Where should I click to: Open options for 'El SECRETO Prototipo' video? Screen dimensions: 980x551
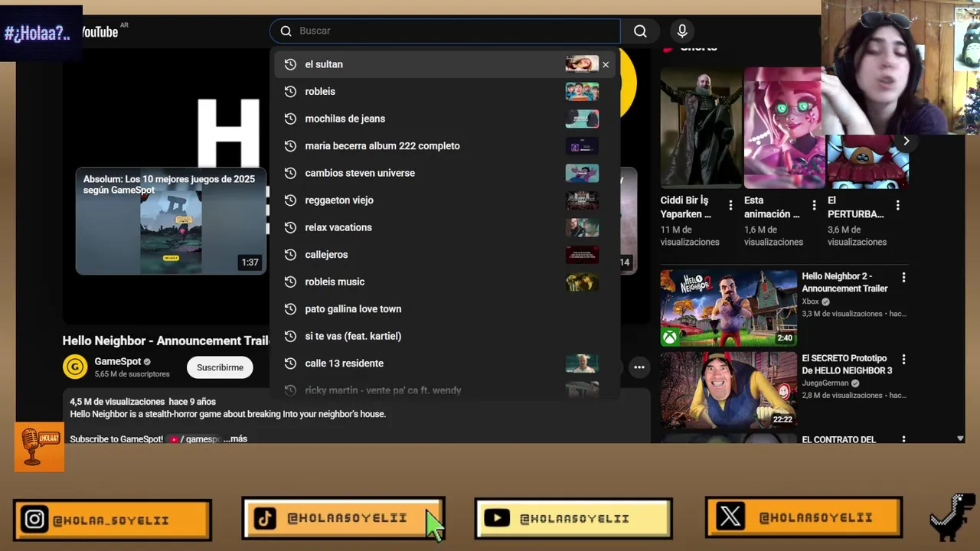pos(903,359)
